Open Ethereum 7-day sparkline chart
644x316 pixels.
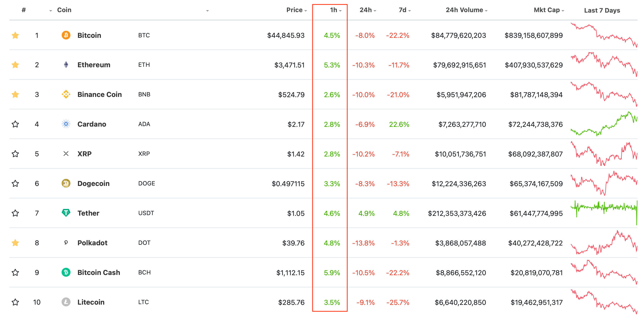pyautogui.click(x=604, y=65)
